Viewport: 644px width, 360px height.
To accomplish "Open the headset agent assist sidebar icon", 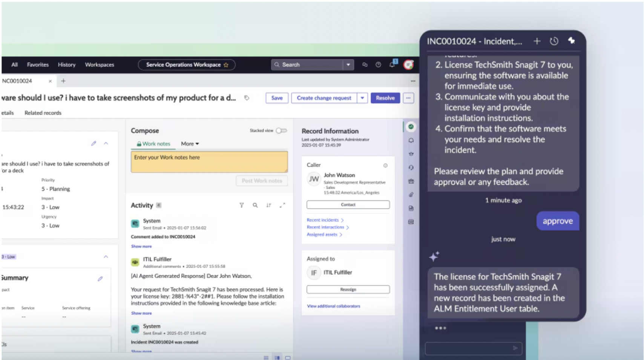I will pos(411,168).
